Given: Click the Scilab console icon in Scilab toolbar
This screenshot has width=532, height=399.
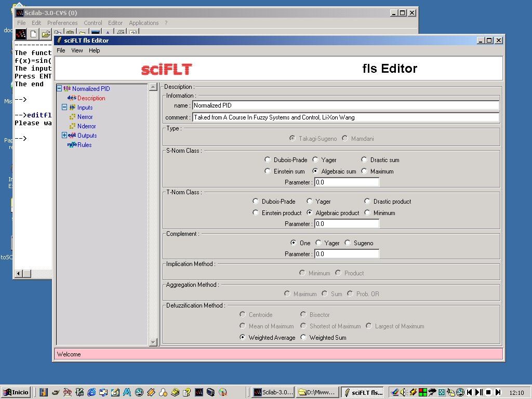Looking at the screenshot, I should click(x=21, y=34).
